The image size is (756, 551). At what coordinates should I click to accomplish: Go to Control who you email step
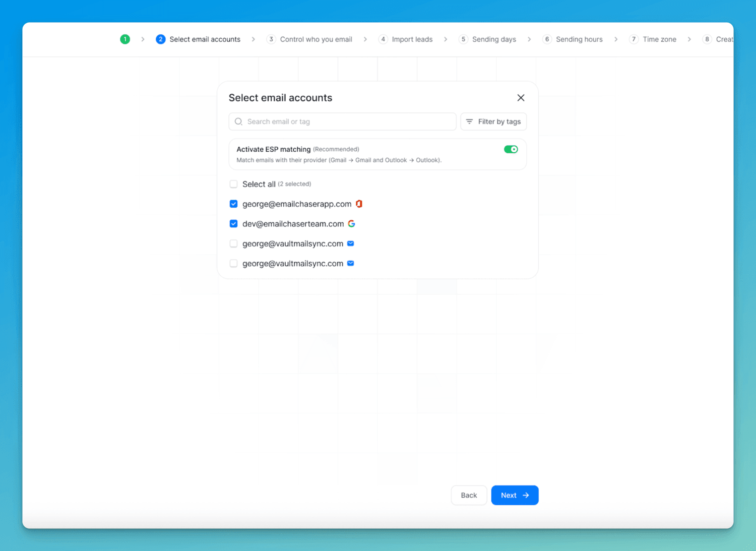[x=316, y=39]
